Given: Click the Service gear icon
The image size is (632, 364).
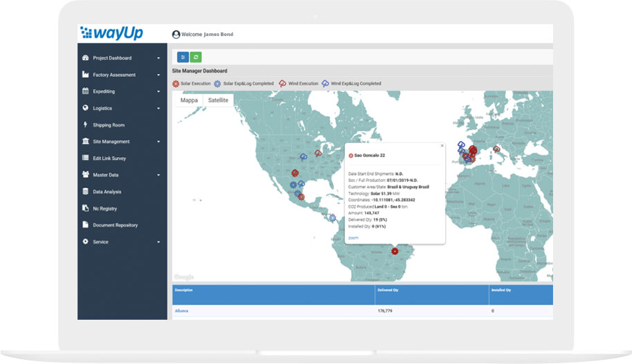Looking at the screenshot, I should coord(85,242).
